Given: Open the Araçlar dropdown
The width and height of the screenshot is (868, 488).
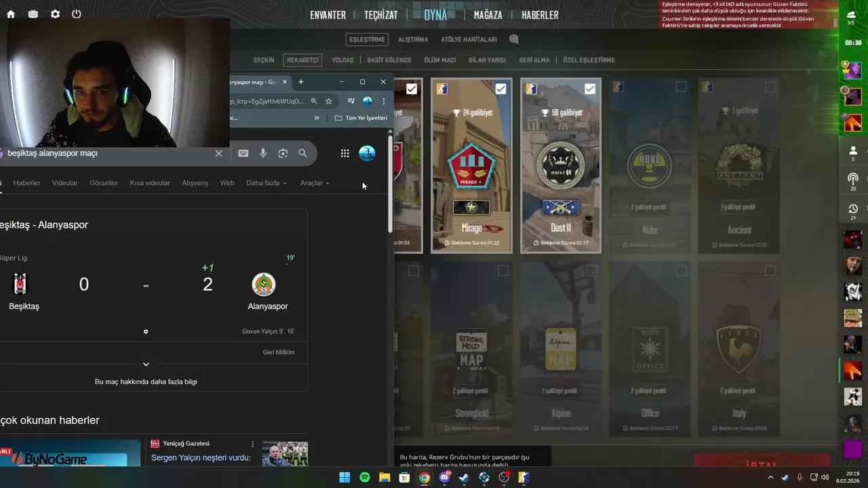Looking at the screenshot, I should (x=315, y=183).
